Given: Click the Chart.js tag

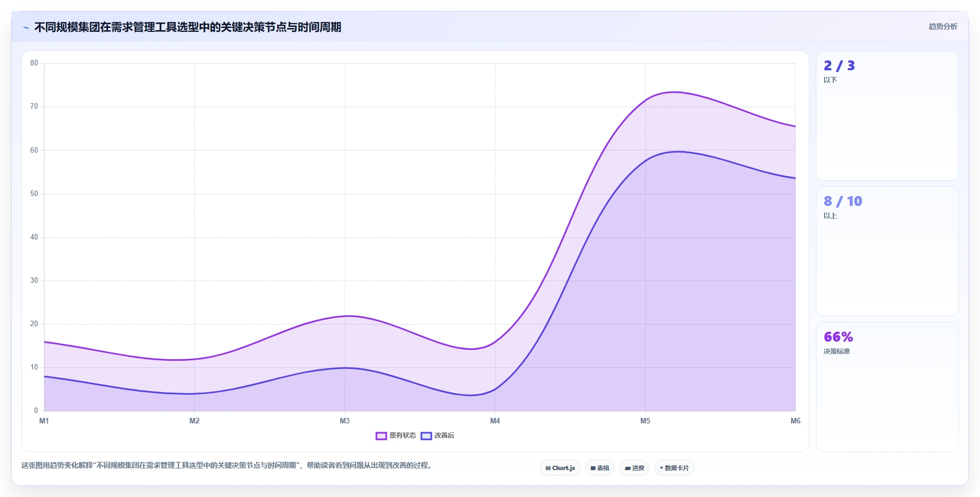Looking at the screenshot, I should [x=560, y=468].
